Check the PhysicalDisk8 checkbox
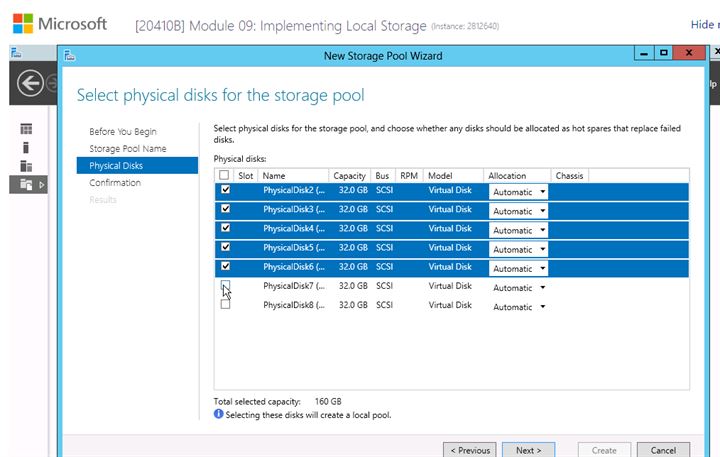Viewport: 720px width, 457px height. (x=225, y=305)
